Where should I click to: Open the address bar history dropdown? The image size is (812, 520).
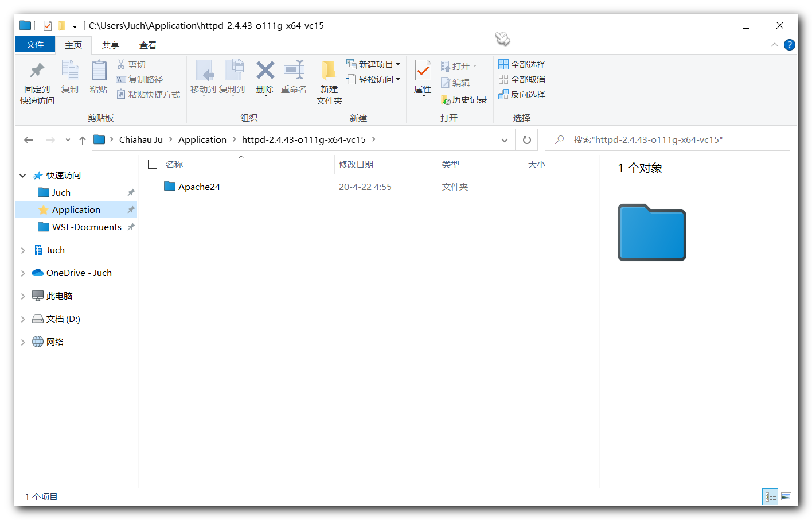[x=504, y=140]
